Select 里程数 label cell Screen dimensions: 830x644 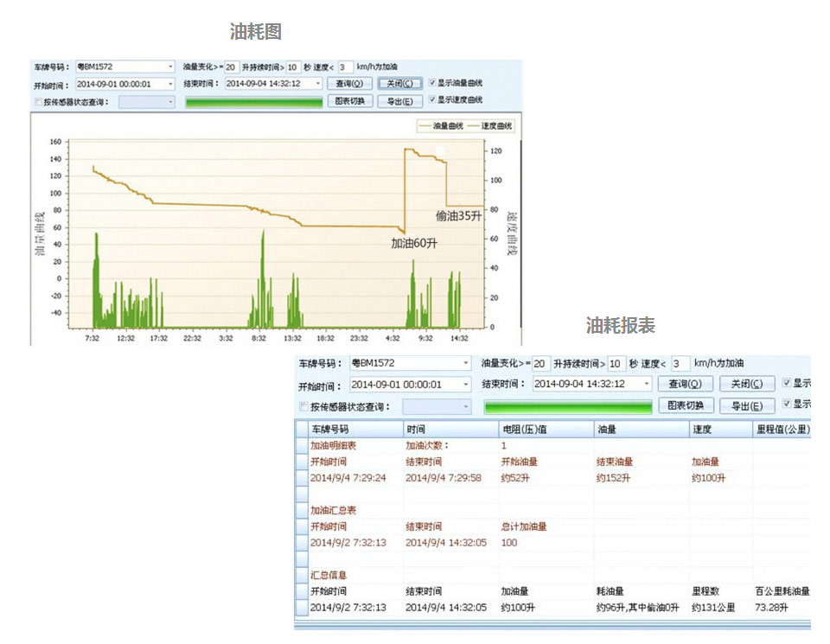coord(705,591)
